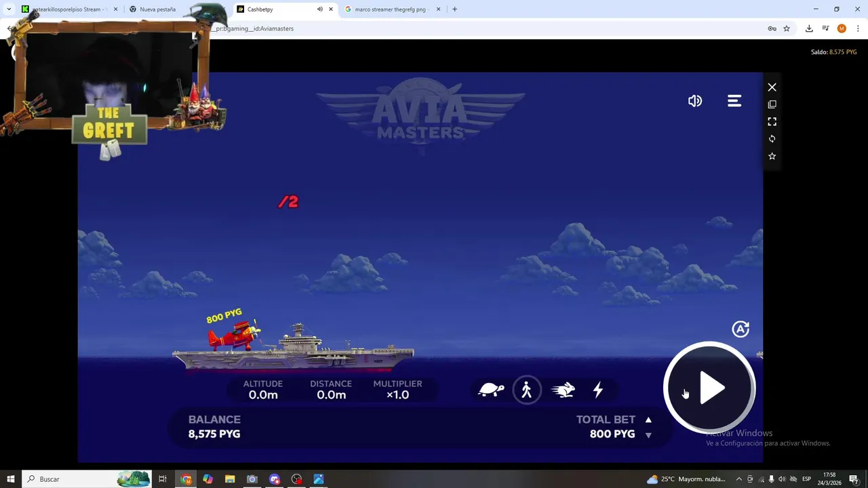Open the game hamburger menu

[734, 101]
